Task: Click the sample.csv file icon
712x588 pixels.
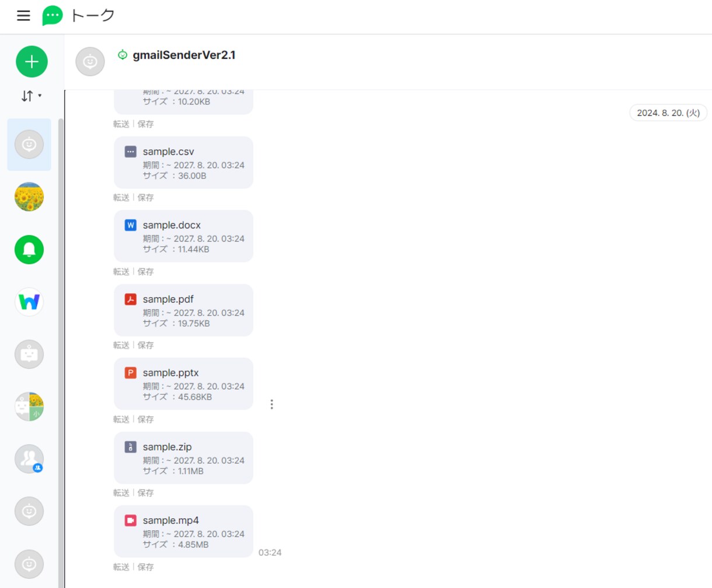Action: (x=131, y=152)
